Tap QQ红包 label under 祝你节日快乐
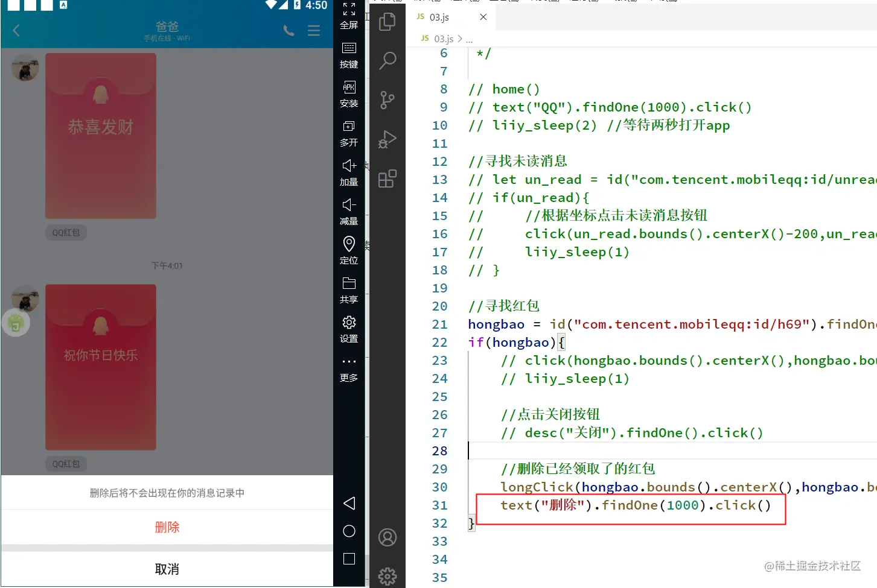 (x=66, y=464)
